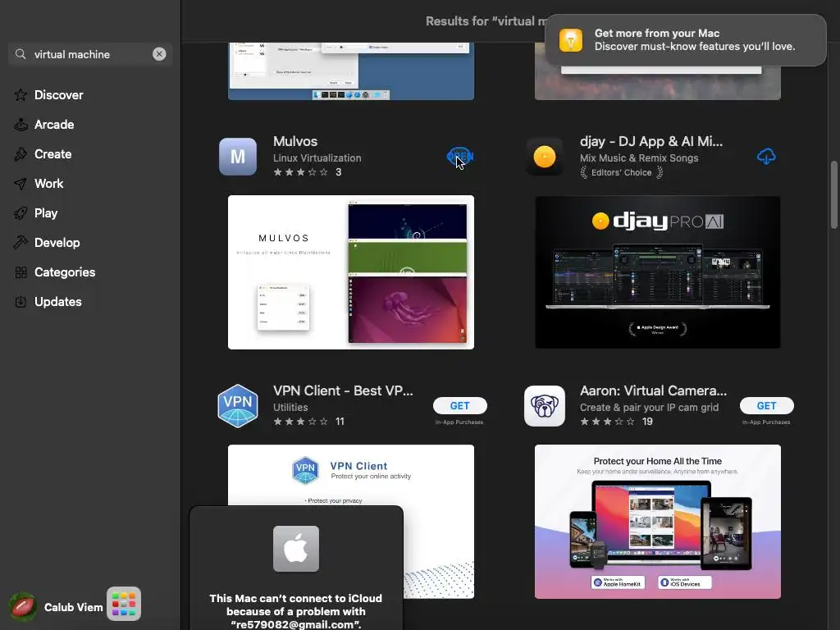Open the djay app icon
The image size is (840, 630).
pyautogui.click(x=545, y=157)
